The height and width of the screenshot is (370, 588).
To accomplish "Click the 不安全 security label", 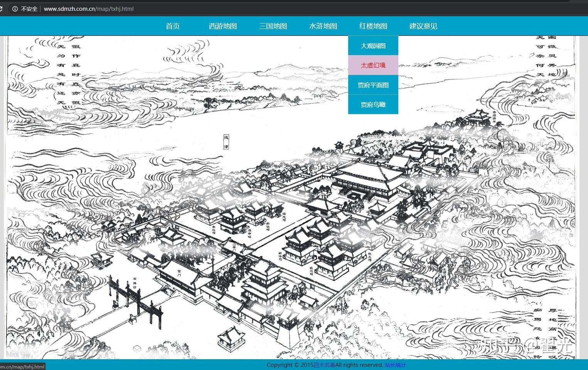I will [x=29, y=8].
